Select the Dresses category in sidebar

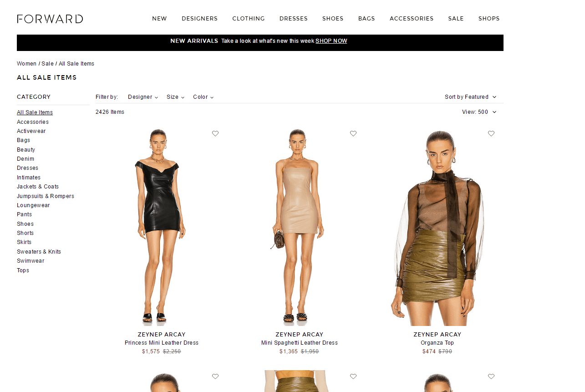[x=28, y=168]
